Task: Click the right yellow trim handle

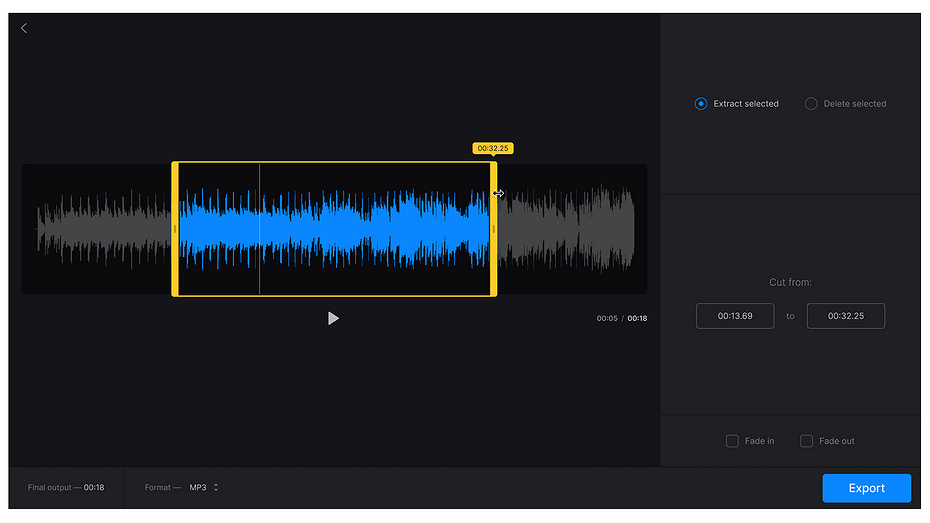Action: click(x=493, y=229)
